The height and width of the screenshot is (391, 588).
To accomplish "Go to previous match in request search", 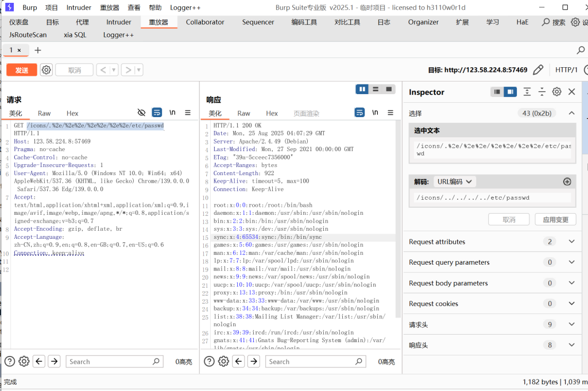I will (39, 361).
